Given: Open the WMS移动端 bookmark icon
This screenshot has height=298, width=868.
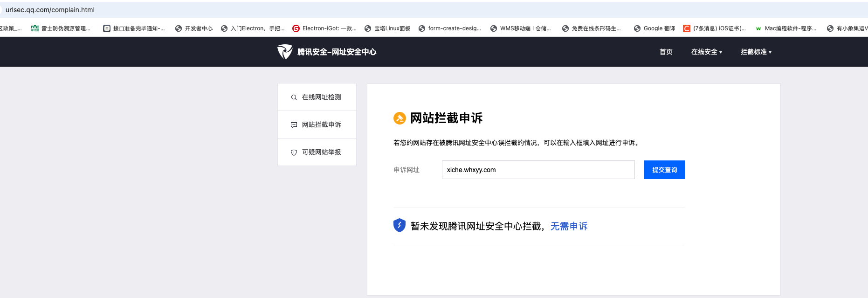Looking at the screenshot, I should (x=494, y=28).
